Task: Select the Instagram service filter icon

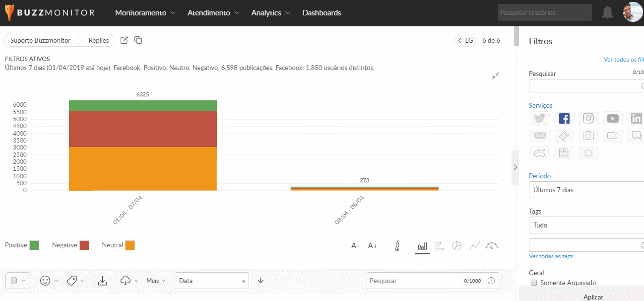Action: [x=588, y=119]
